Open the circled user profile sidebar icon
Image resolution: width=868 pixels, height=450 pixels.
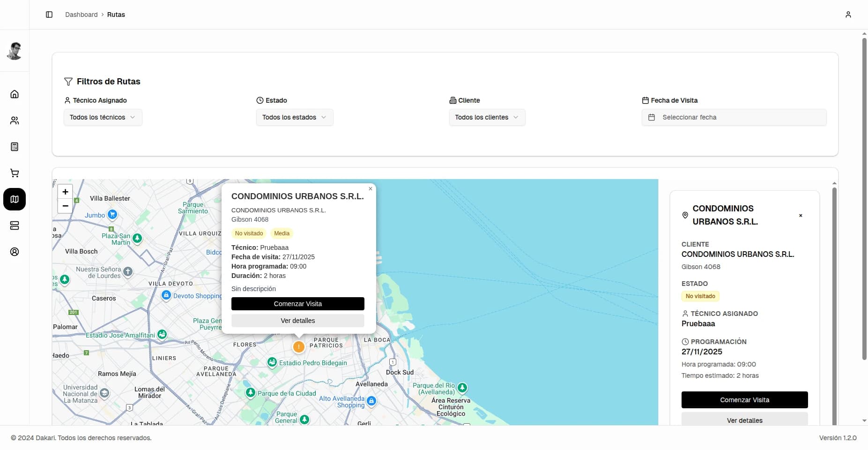15,252
